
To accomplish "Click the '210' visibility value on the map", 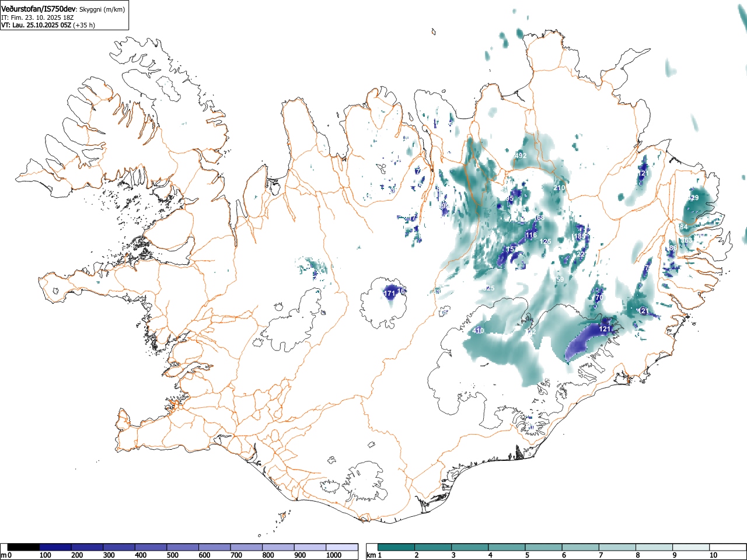I will 559,188.
